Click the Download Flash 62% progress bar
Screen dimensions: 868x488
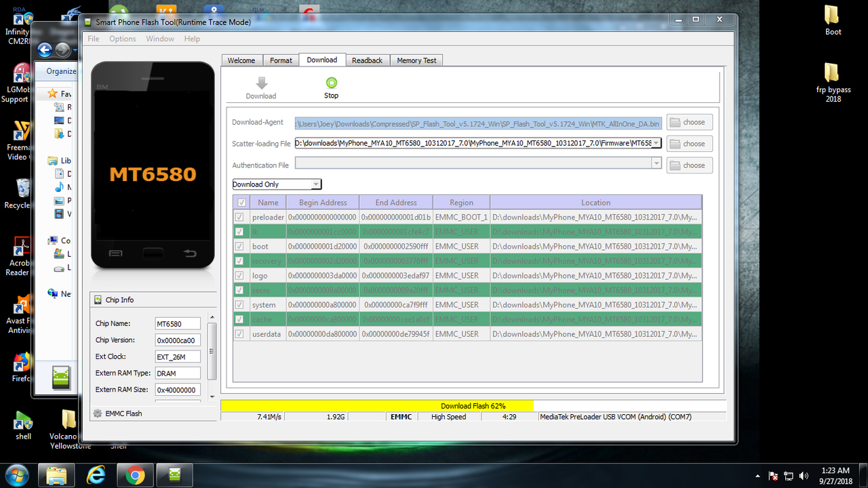473,405
